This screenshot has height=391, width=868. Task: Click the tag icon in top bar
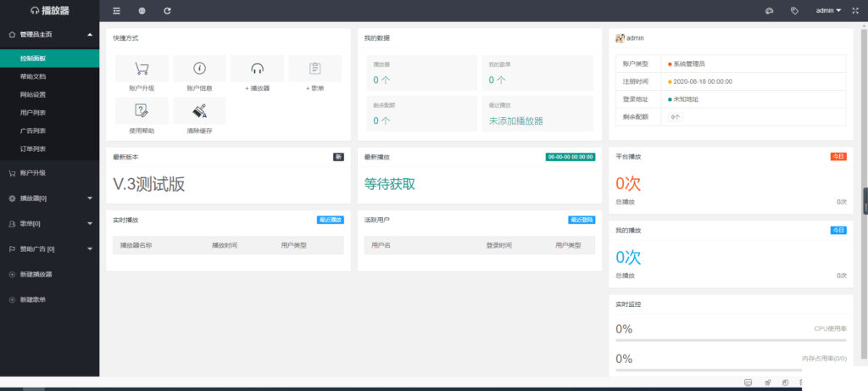[x=794, y=11]
